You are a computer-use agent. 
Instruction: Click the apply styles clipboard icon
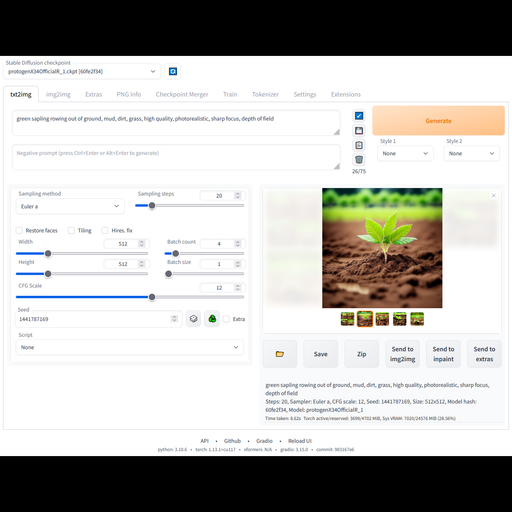tap(359, 145)
